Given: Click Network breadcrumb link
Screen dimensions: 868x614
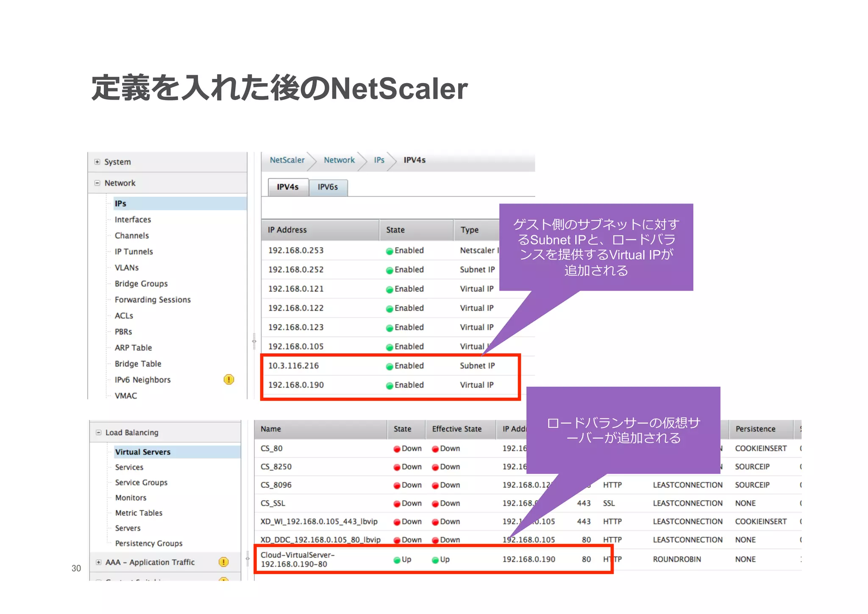Looking at the screenshot, I should pyautogui.click(x=339, y=160).
